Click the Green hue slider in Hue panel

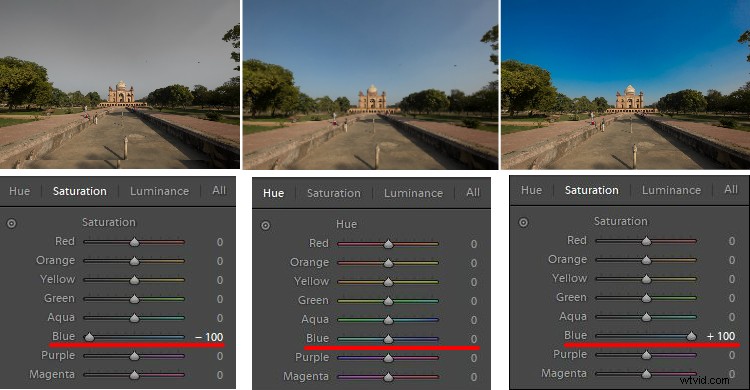(x=388, y=301)
